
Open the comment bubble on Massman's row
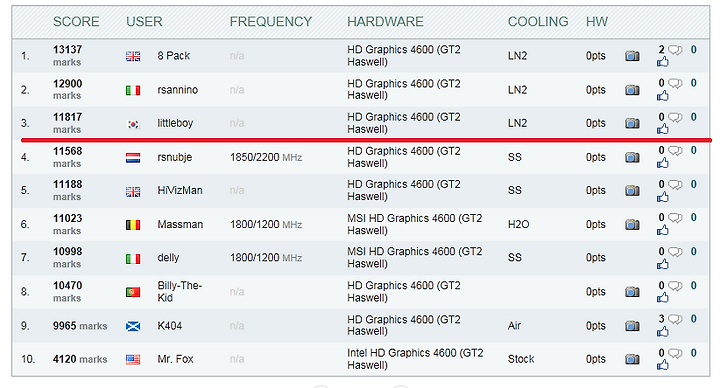(x=675, y=218)
